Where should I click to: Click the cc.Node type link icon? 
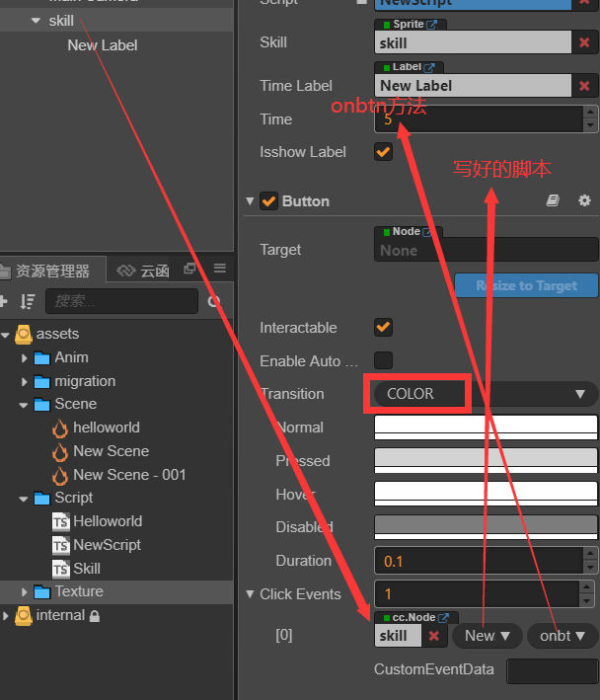pyautogui.click(x=443, y=617)
